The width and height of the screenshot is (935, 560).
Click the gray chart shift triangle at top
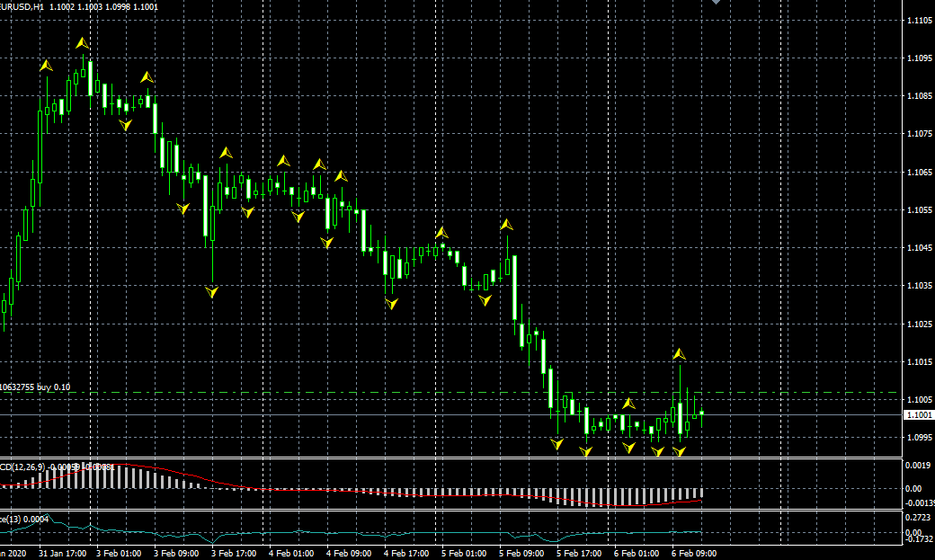[716, 3]
